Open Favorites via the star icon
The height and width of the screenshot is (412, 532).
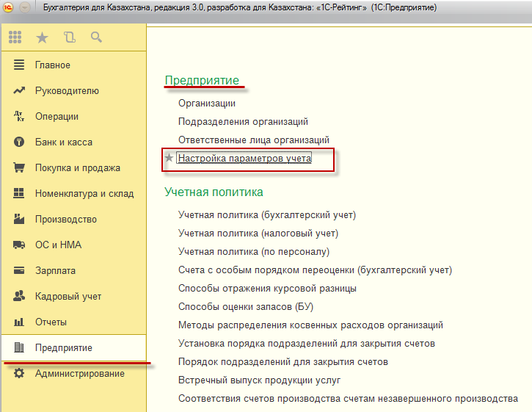(x=42, y=37)
